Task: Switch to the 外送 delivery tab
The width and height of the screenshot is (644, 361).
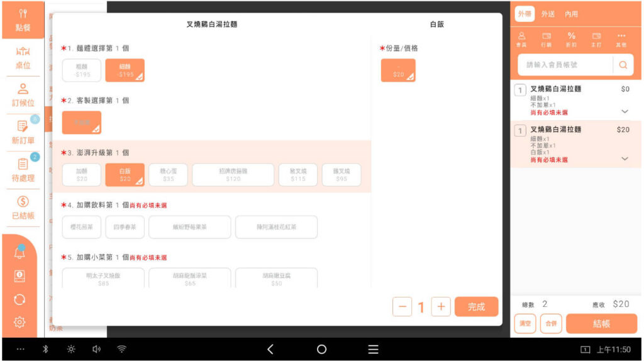Action: [548, 14]
